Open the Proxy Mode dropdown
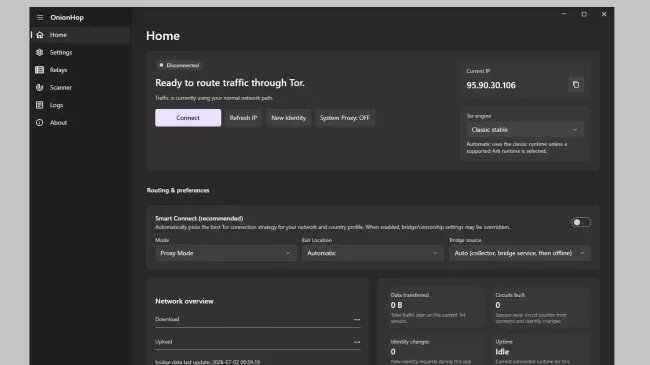 coord(226,253)
